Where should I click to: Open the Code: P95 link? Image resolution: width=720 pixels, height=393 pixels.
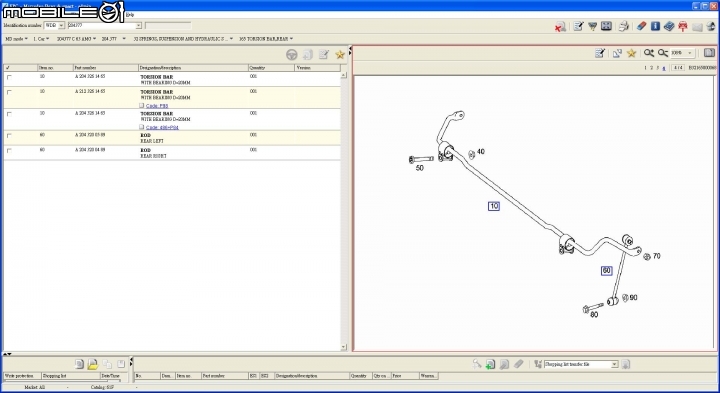tap(157, 106)
